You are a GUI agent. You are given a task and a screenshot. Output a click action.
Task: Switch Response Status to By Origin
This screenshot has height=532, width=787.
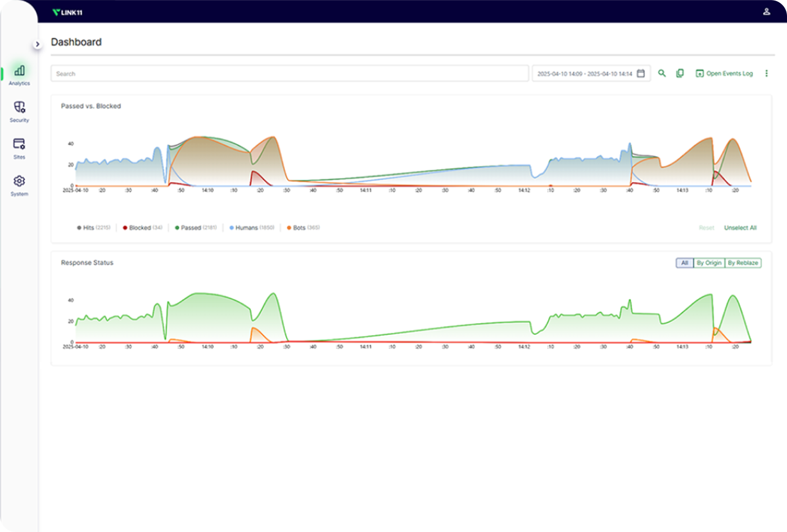[709, 263]
